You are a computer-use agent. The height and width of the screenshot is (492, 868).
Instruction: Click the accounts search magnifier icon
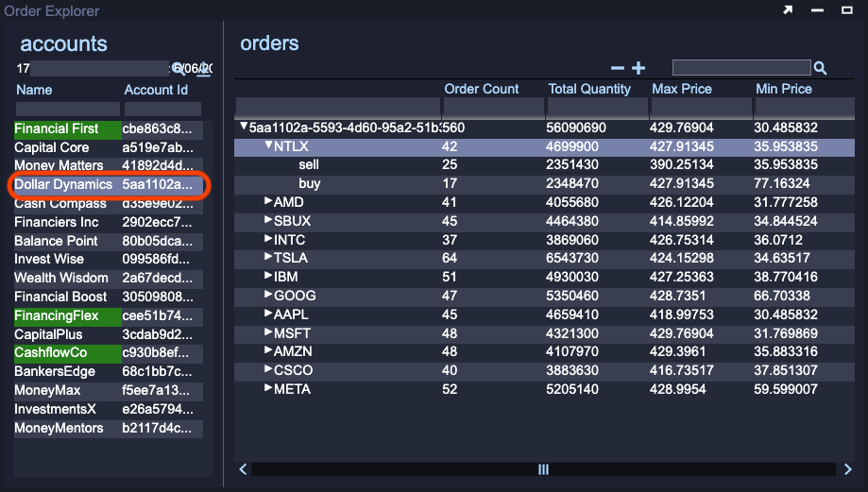tap(177, 68)
